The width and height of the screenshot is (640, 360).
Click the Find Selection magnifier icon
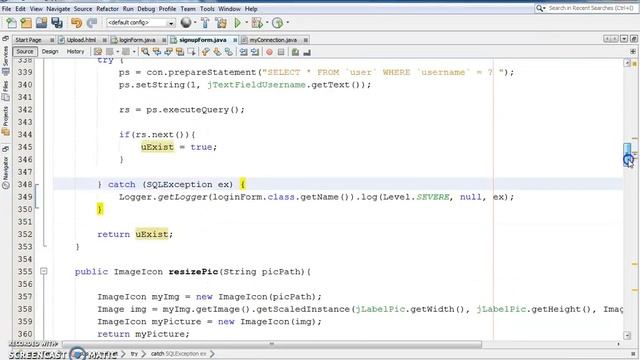click(x=145, y=52)
